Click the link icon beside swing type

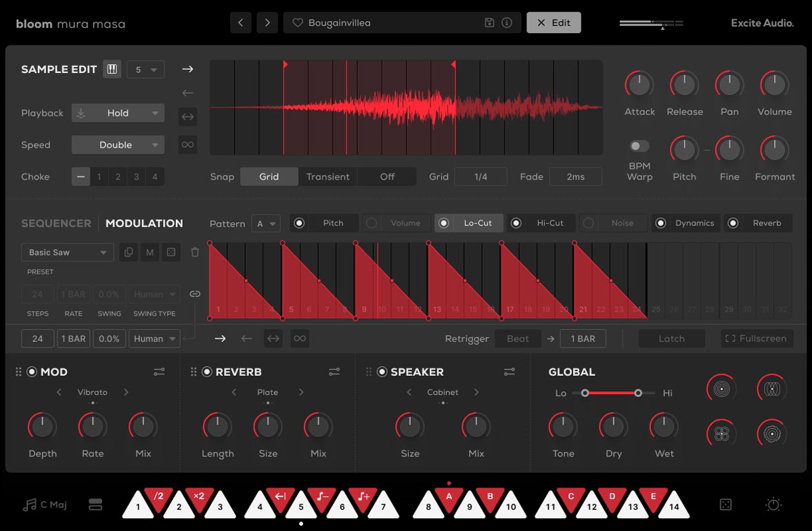coord(195,294)
